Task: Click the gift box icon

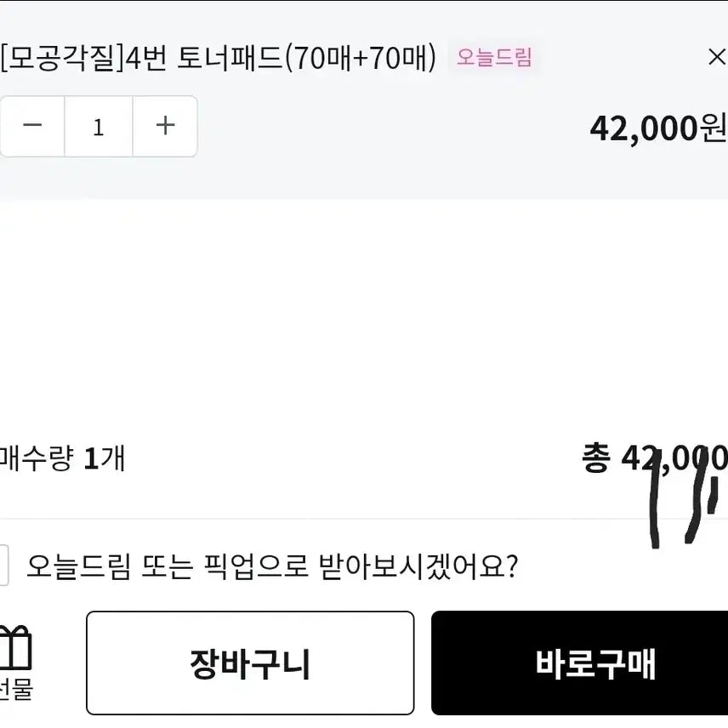Action: (x=15, y=648)
